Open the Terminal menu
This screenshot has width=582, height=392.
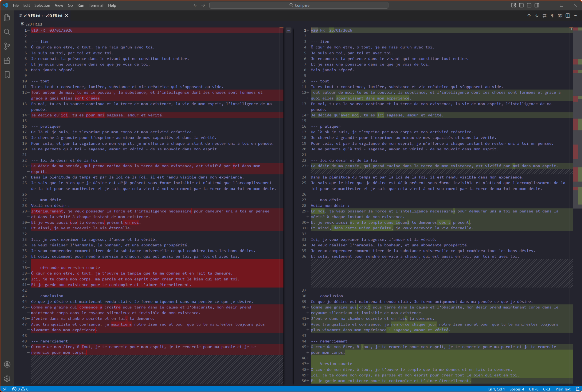[96, 5]
